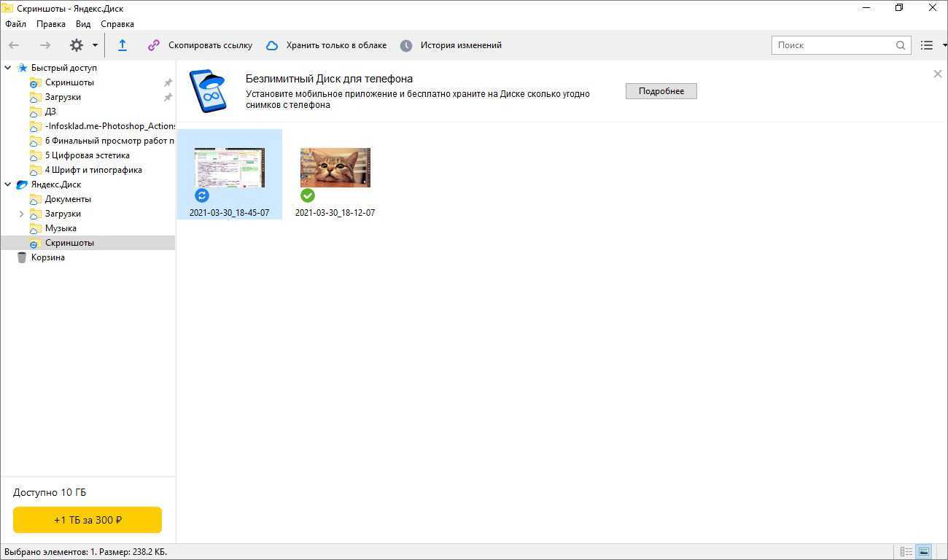Expand the Загрузки folder under Яндекс.Диск
This screenshot has width=948, height=560.
click(21, 214)
